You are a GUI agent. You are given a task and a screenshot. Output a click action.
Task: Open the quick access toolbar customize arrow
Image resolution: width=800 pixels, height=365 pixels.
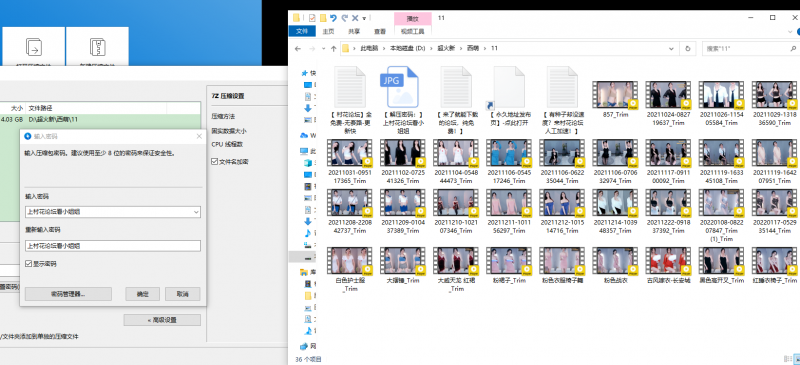(364, 18)
